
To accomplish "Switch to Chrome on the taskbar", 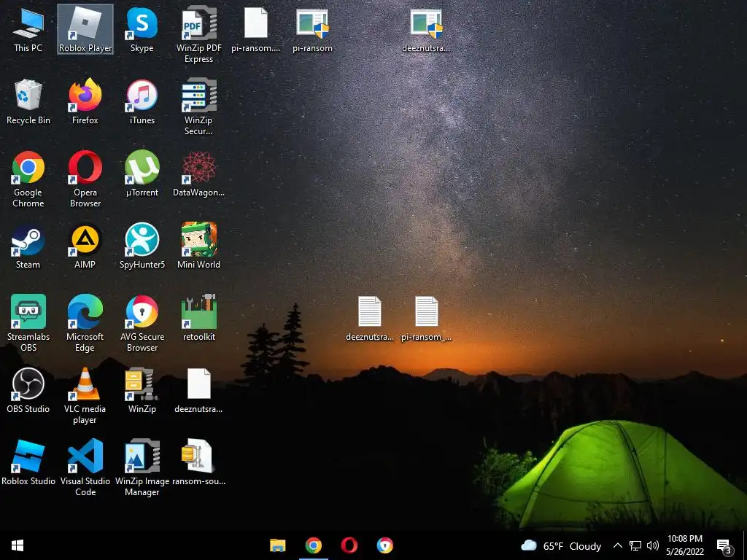I will 314,545.
